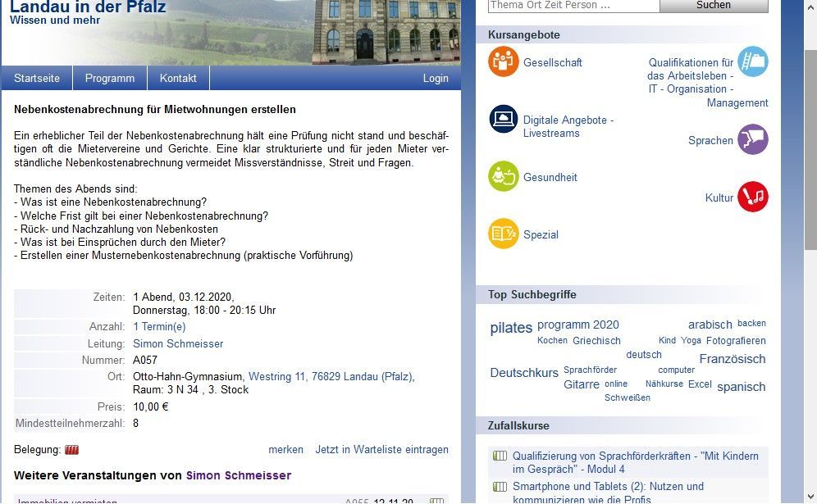817x504 pixels.
Task: Click the 'merken' bookmark link
Action: pos(285,450)
